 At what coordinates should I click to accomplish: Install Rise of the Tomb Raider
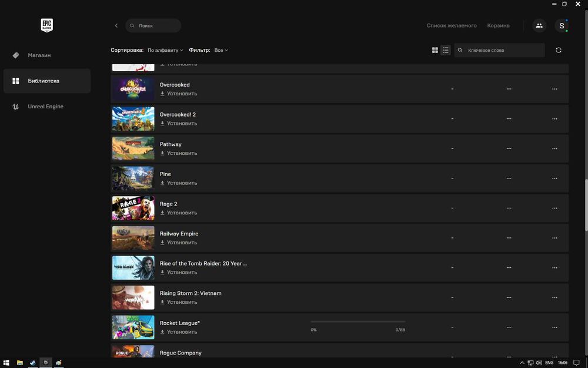[179, 272]
